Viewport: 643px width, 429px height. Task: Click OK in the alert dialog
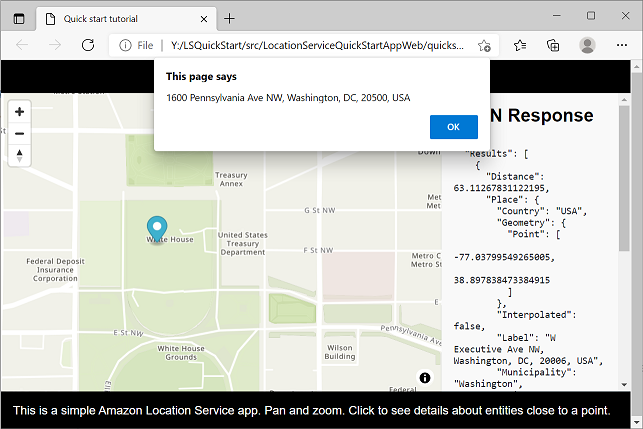[453, 127]
